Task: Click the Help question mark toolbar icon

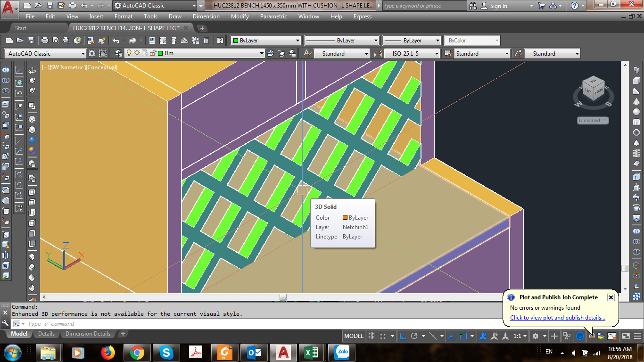Action: tap(220, 41)
